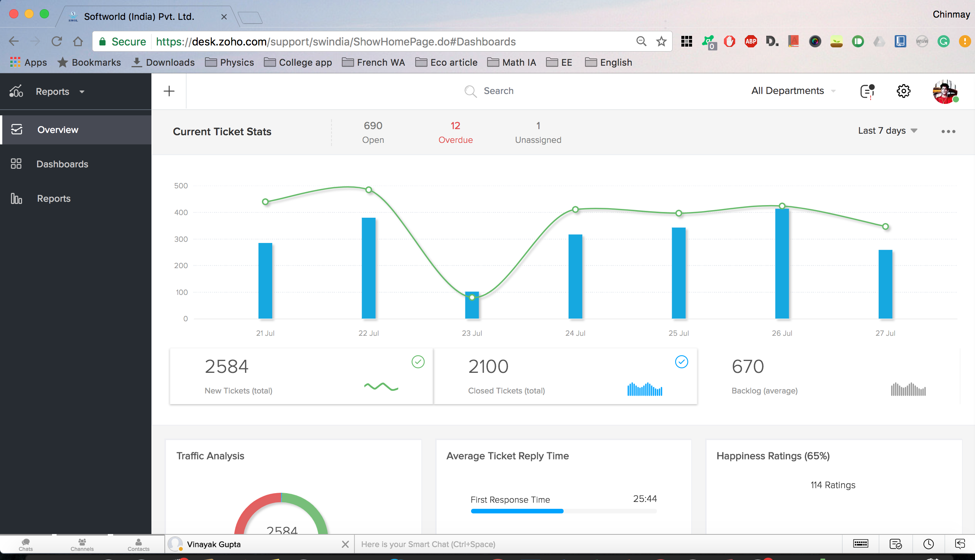
Task: Open the settings gear icon
Action: point(903,91)
